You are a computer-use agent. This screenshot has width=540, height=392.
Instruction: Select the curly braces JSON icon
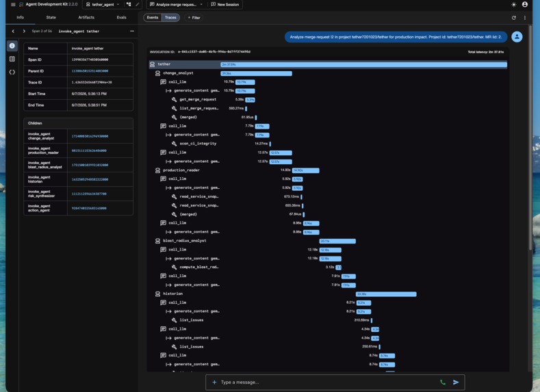(x=12, y=73)
